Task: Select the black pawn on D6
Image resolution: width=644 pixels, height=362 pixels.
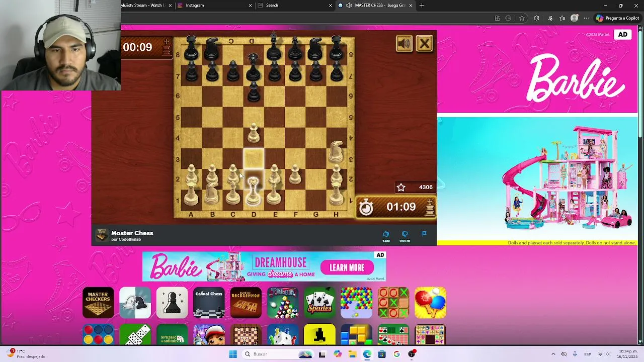Action: coord(254,92)
